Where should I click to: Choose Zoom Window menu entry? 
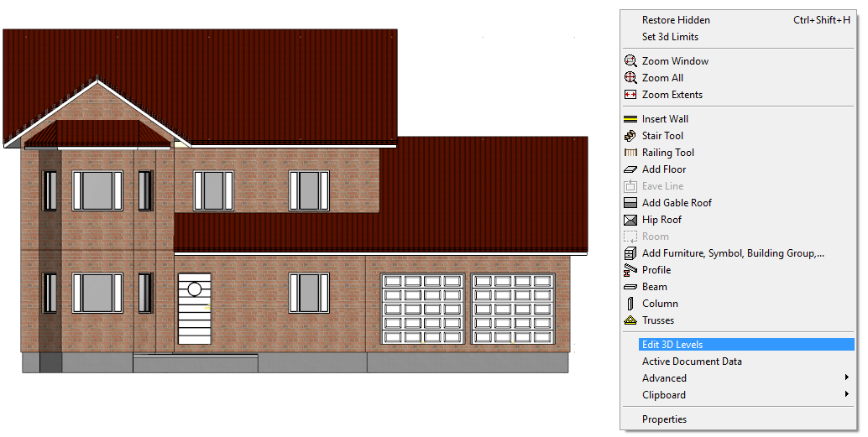(675, 61)
